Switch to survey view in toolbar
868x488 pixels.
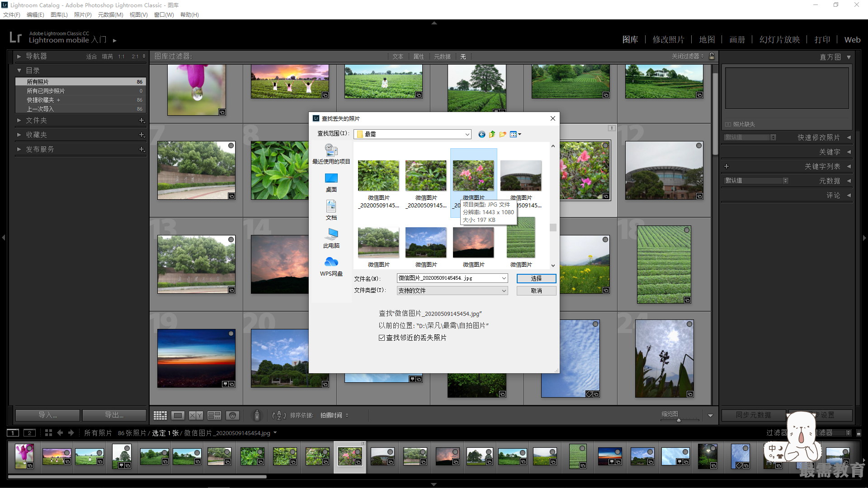214,415
